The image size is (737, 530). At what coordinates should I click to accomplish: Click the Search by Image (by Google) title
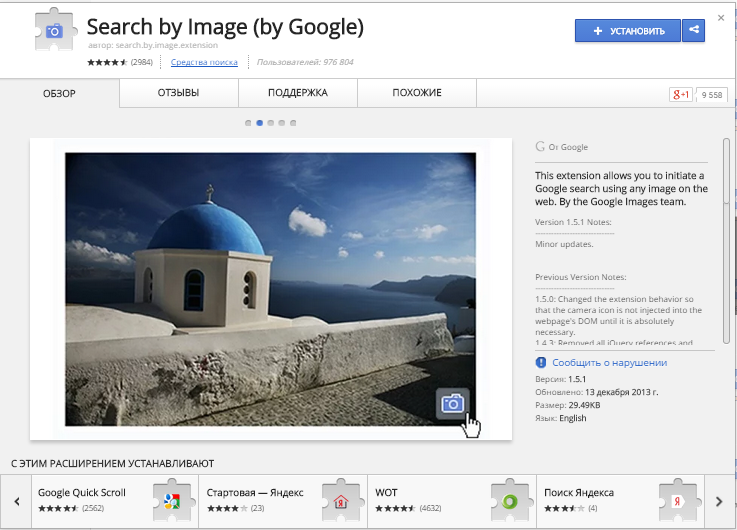click(x=225, y=27)
